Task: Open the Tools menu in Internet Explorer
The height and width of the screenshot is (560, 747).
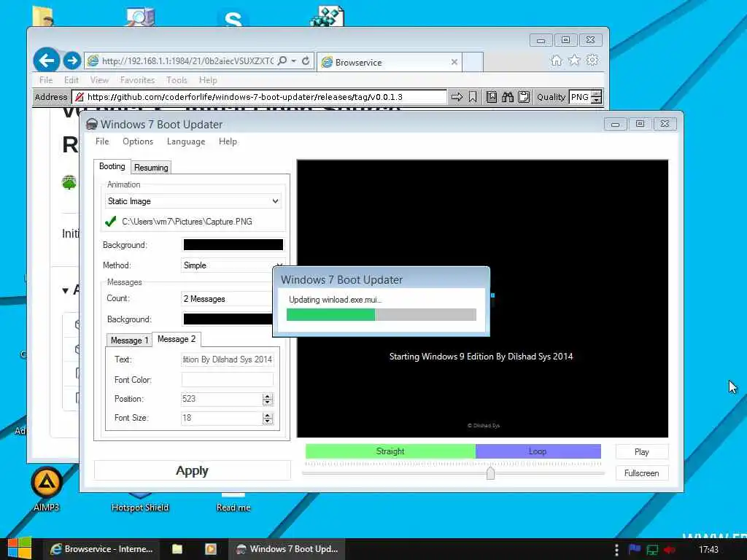Action: pos(177,80)
